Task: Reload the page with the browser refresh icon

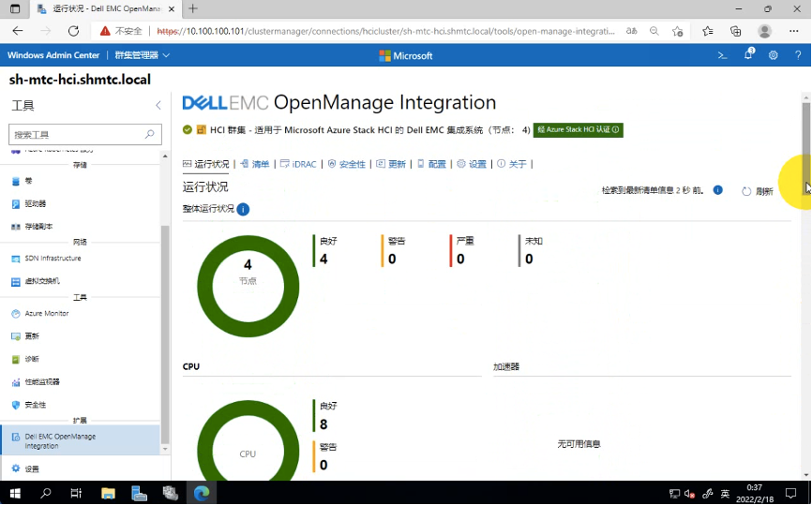Action: click(x=73, y=31)
